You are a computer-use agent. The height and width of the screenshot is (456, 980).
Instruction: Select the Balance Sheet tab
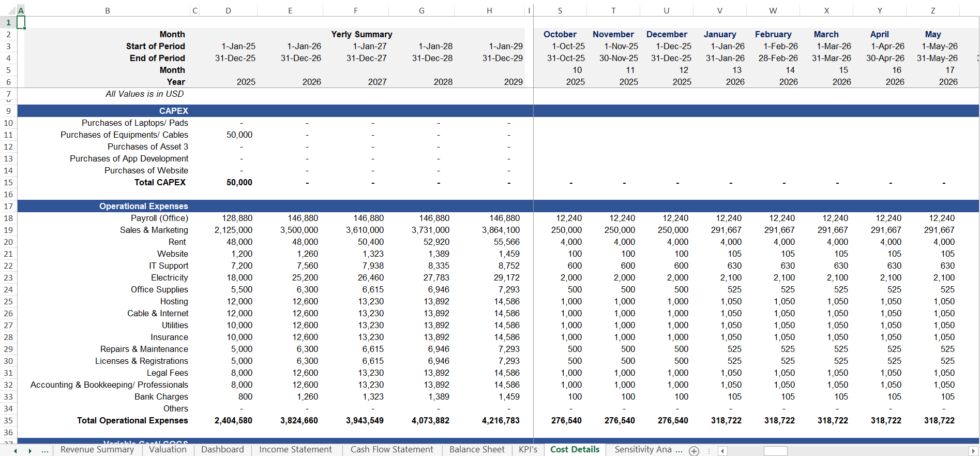click(x=477, y=450)
